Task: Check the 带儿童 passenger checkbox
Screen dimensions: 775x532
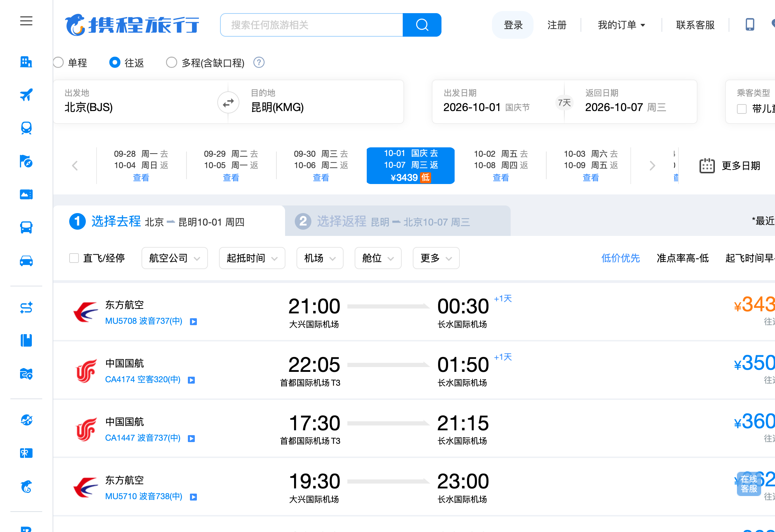Action: point(741,109)
